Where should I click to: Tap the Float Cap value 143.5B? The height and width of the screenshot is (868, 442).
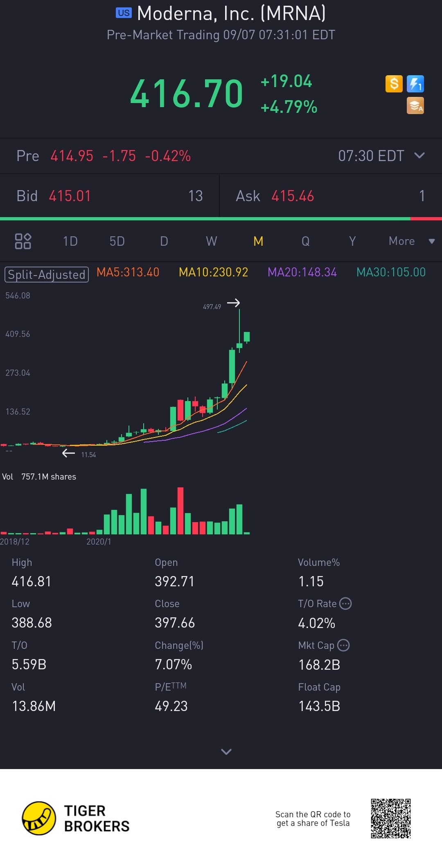319,706
